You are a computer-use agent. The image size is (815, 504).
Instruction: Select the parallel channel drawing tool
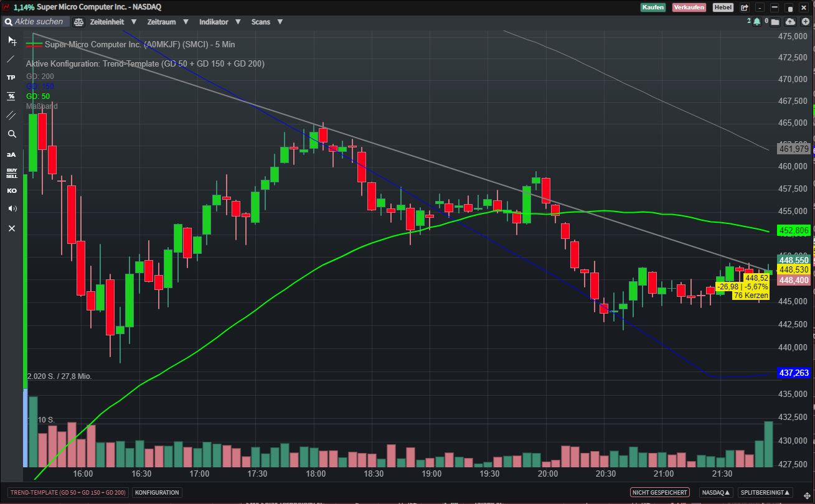11,115
